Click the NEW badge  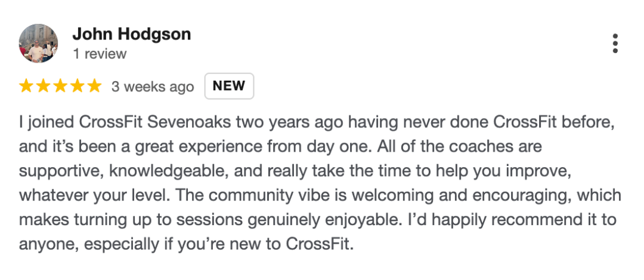pyautogui.click(x=229, y=85)
